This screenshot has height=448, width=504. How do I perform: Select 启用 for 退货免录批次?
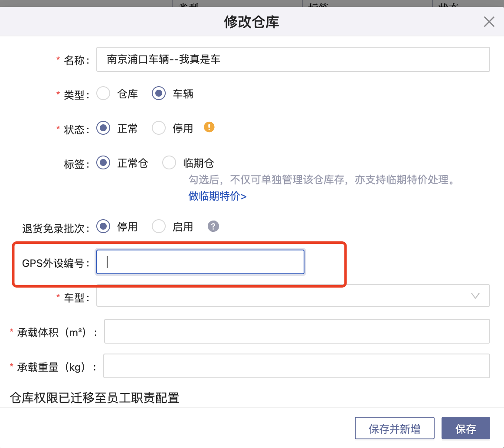tap(159, 226)
